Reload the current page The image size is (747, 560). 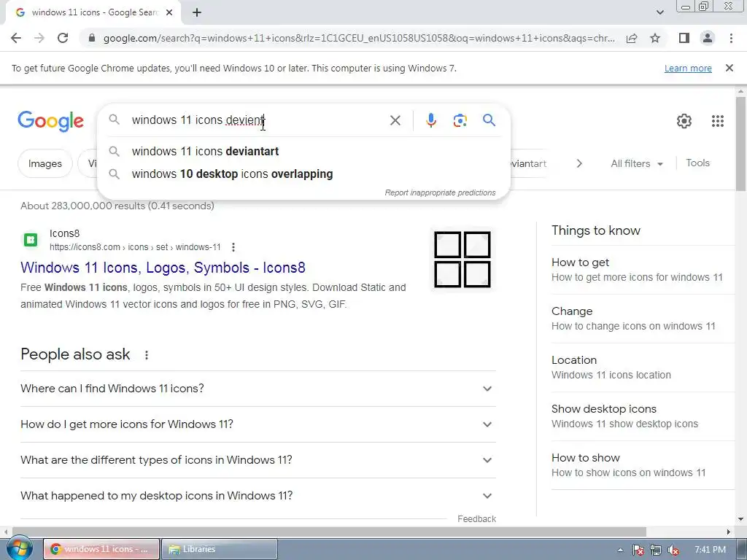pos(63,38)
